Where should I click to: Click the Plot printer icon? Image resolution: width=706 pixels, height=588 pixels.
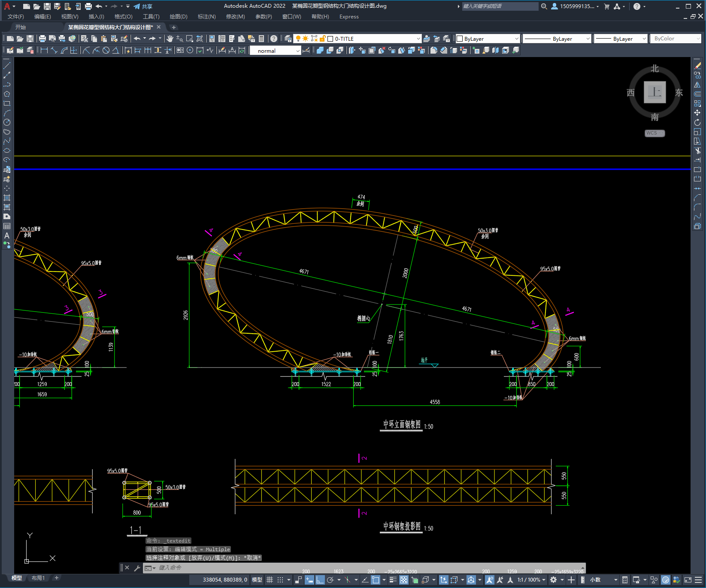pos(42,39)
